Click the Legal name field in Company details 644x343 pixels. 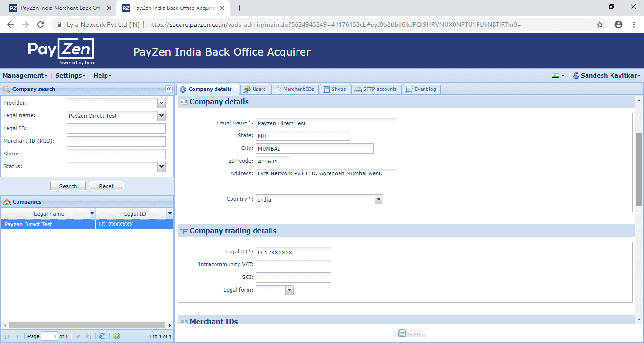[327, 123]
